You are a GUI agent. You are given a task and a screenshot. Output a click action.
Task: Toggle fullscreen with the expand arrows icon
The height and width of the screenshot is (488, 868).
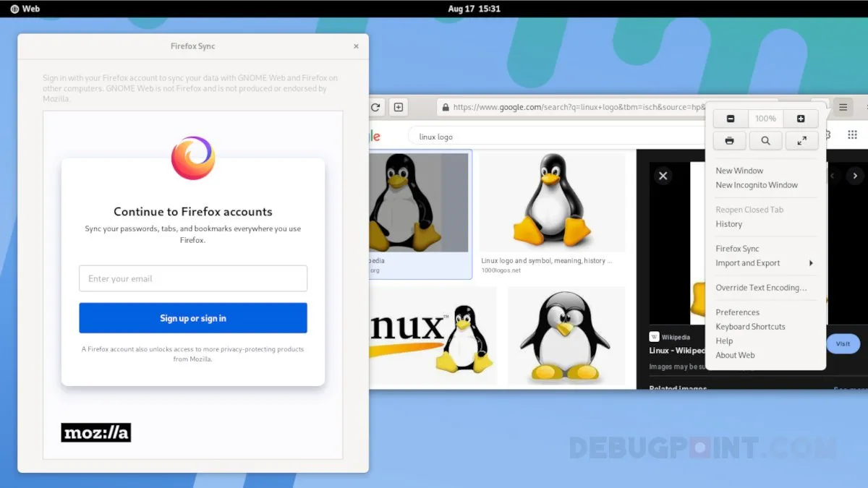[801, 140]
